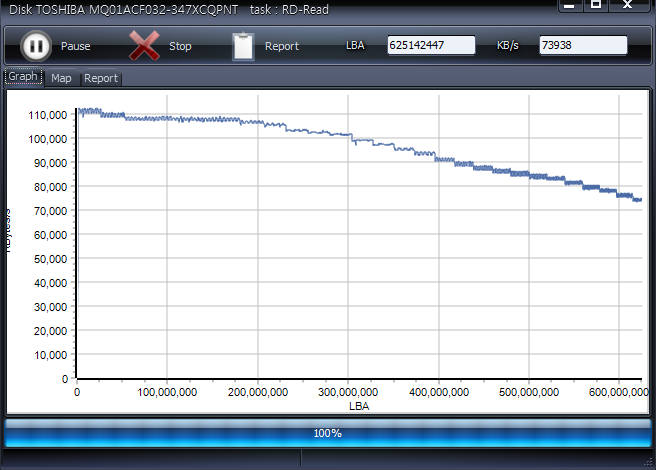Image resolution: width=656 pixels, height=470 pixels.
Task: Click the 500,000,000 x-axis label
Action: (x=529, y=392)
